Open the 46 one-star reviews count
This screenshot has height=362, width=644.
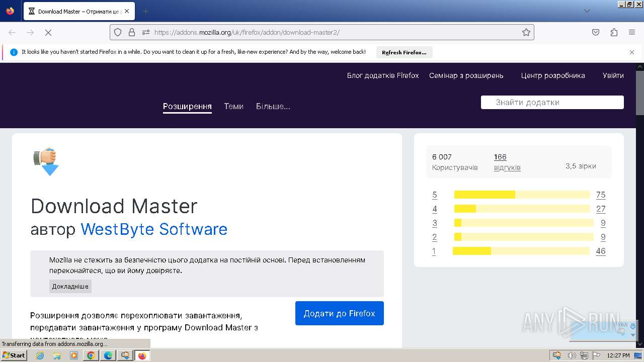pyautogui.click(x=601, y=251)
